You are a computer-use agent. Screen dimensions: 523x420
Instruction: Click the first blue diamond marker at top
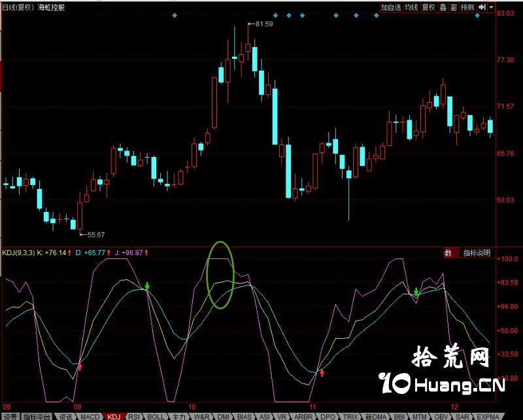pos(174,15)
